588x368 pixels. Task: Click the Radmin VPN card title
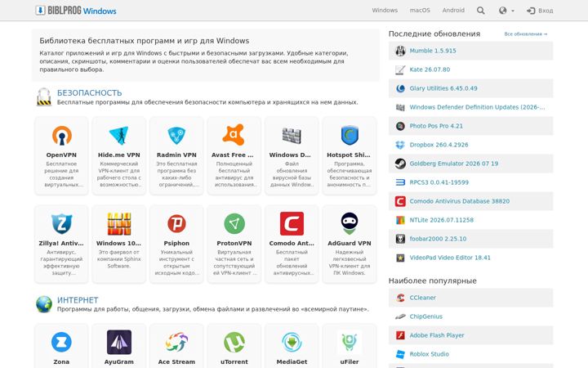[x=176, y=155]
